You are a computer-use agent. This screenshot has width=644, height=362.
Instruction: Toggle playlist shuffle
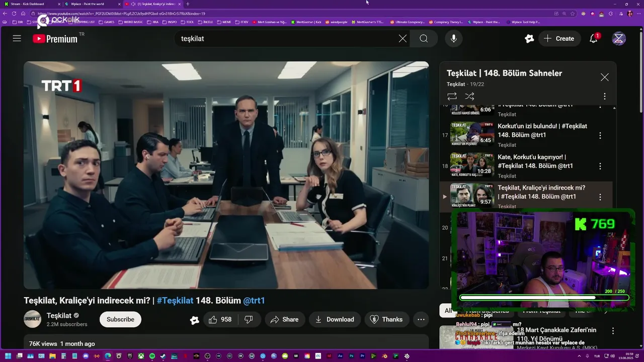pyautogui.click(x=469, y=96)
